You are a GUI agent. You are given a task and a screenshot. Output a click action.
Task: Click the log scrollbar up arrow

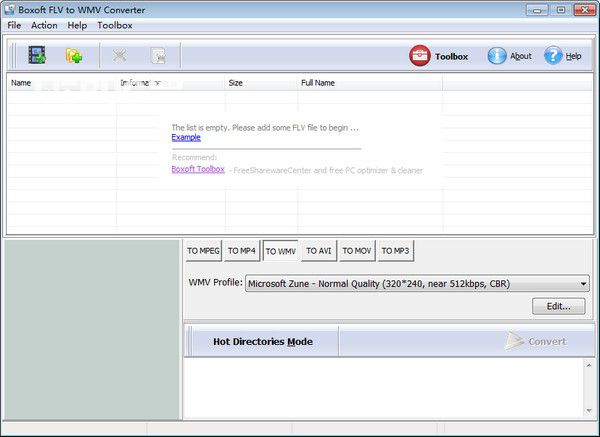[589, 366]
